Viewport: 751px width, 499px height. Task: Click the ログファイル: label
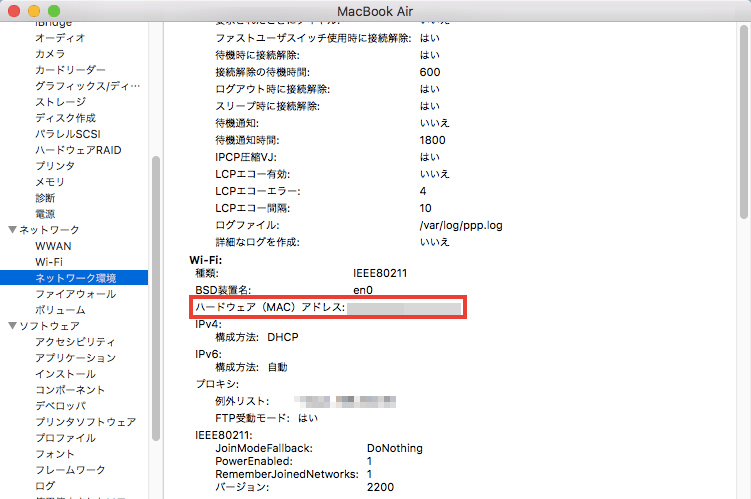coord(247,225)
